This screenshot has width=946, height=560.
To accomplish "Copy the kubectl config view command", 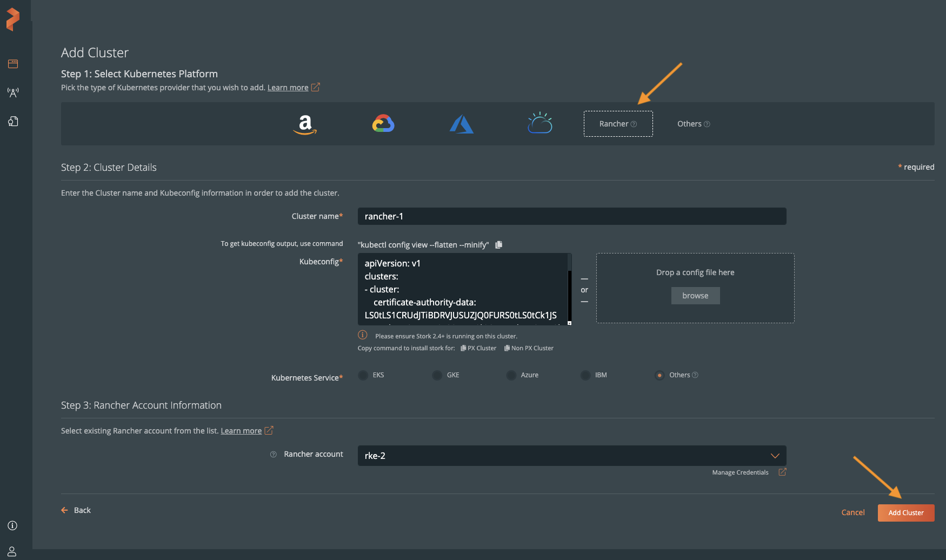I will [x=499, y=245].
